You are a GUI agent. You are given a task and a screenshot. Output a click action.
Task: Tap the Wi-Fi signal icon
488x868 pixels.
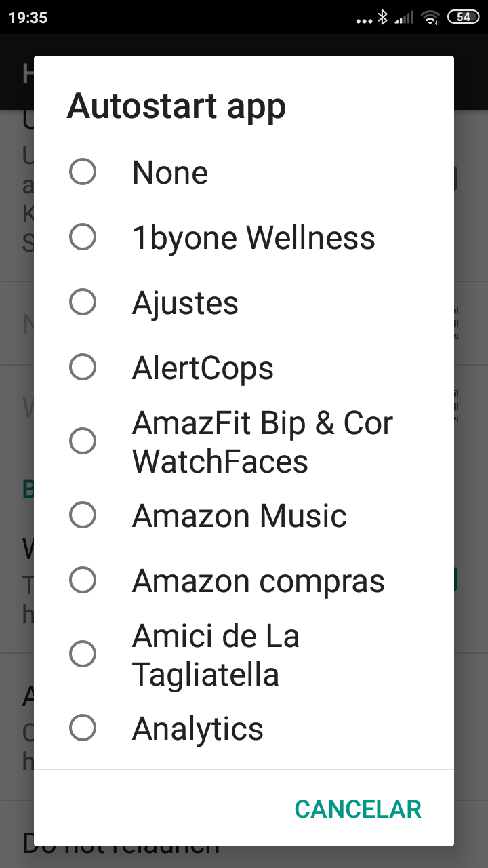[x=430, y=18]
